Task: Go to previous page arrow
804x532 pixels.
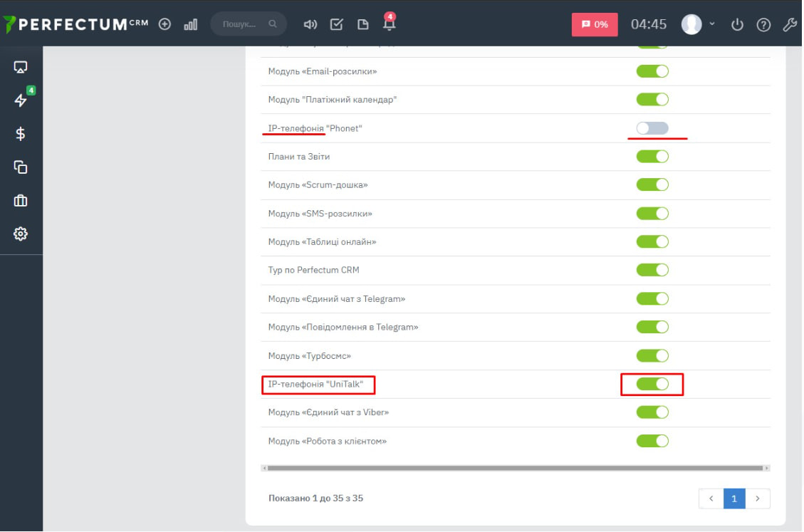Action: coord(711,499)
